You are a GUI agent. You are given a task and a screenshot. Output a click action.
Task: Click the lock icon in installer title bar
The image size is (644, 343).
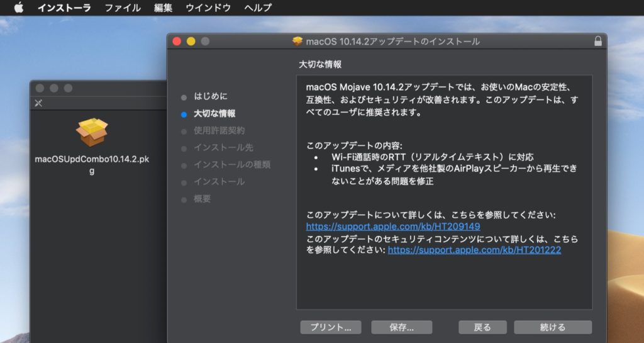[x=597, y=42]
